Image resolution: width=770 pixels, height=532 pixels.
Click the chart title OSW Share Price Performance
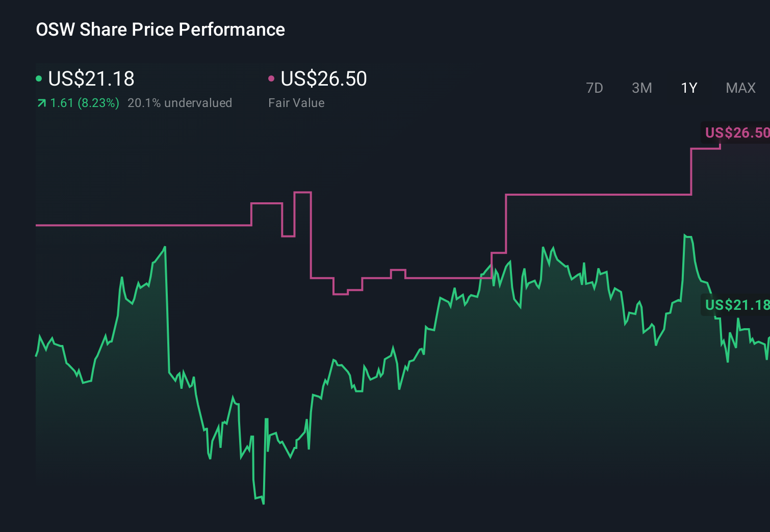(160, 29)
